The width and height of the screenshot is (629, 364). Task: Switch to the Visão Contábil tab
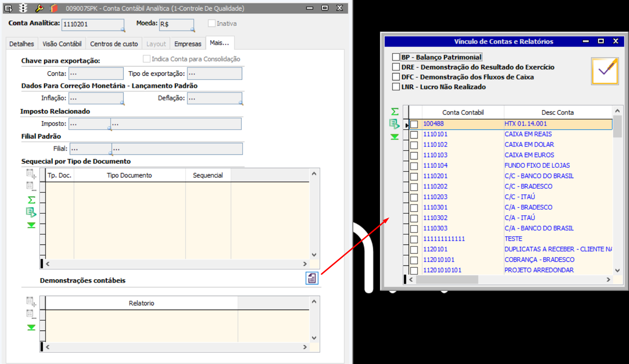click(x=62, y=44)
